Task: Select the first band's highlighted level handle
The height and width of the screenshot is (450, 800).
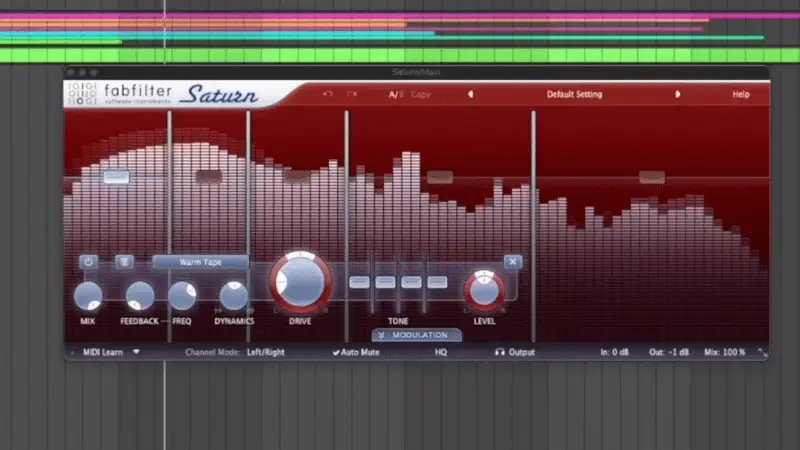Action: point(116,177)
